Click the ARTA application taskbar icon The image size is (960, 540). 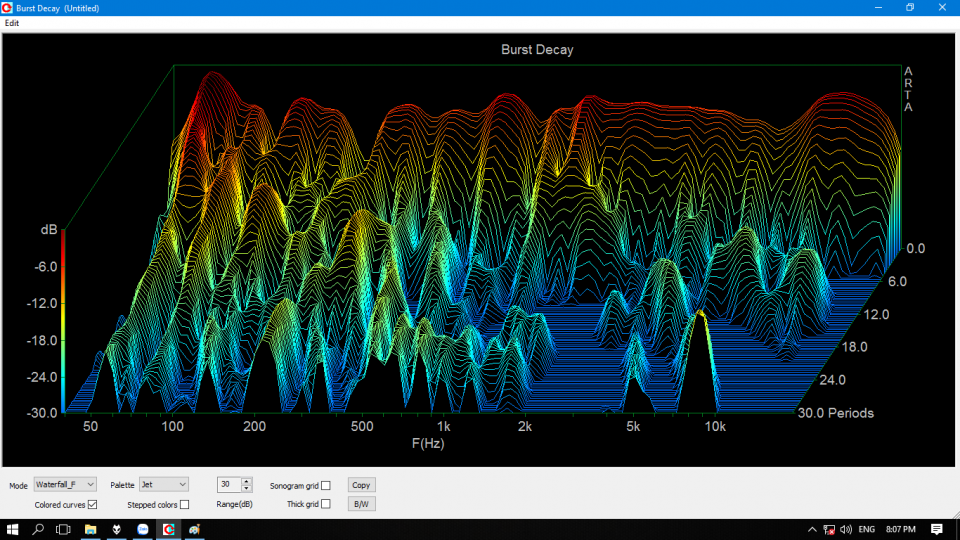point(169,529)
